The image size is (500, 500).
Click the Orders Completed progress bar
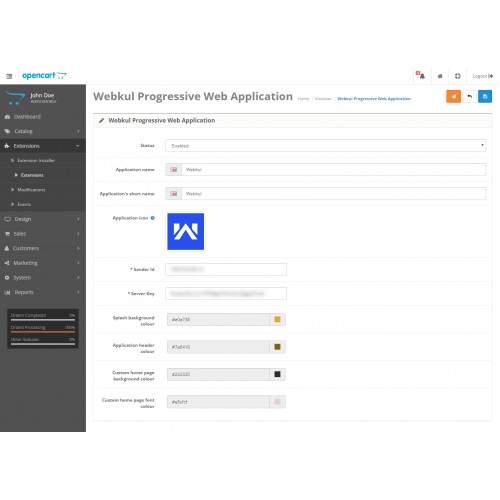pos(43,320)
